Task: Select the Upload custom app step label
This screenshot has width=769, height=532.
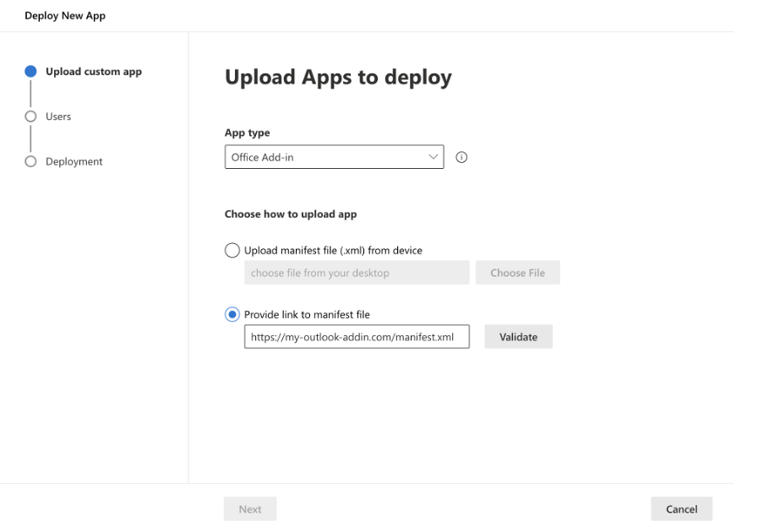Action: click(94, 72)
